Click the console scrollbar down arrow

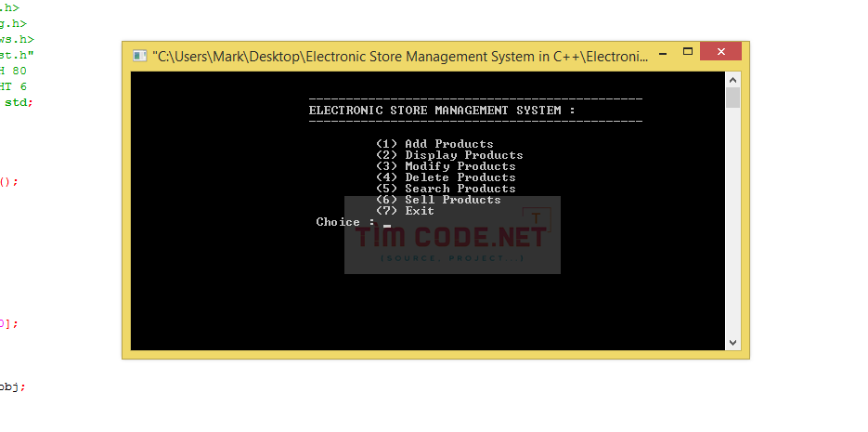[732, 343]
